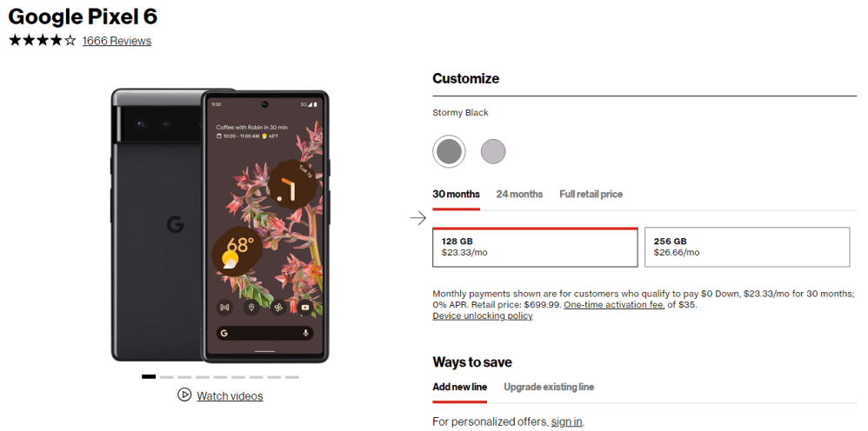The height and width of the screenshot is (431, 868).
Task: Open the Full retail price tab
Action: point(591,194)
